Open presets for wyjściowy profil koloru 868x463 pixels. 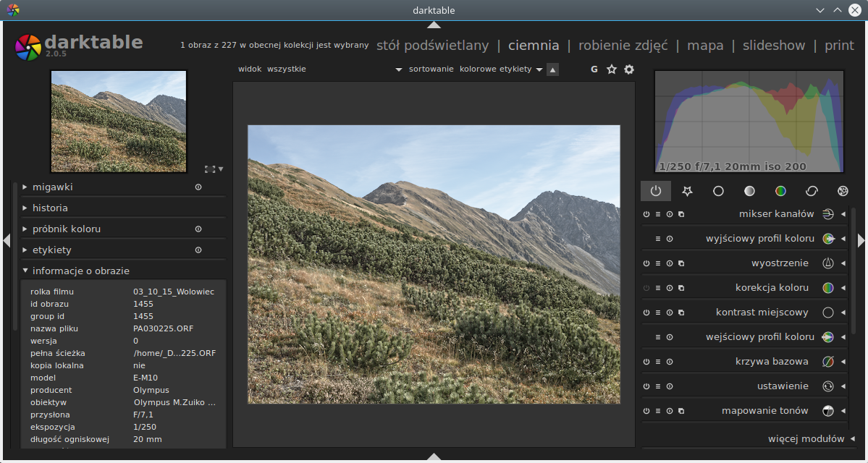tap(657, 239)
